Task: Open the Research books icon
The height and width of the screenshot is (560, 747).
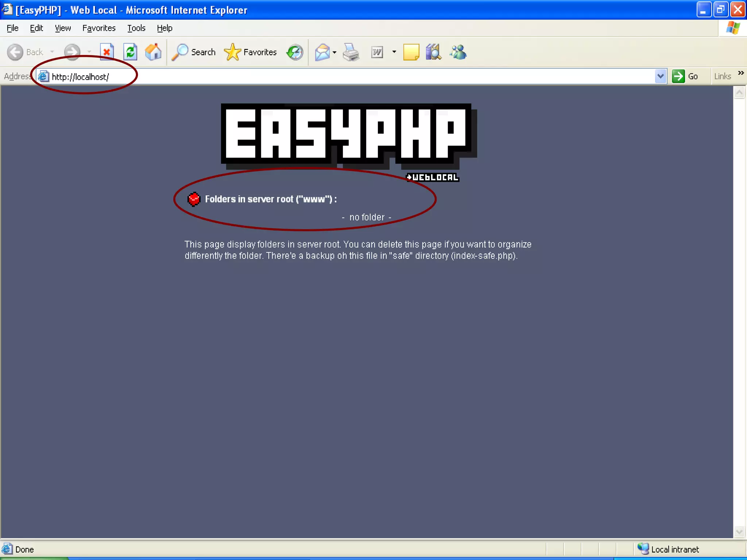Action: point(433,52)
